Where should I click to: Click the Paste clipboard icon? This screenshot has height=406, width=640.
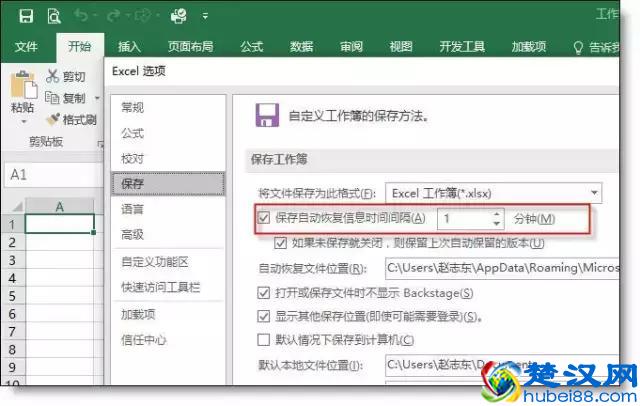point(23,85)
